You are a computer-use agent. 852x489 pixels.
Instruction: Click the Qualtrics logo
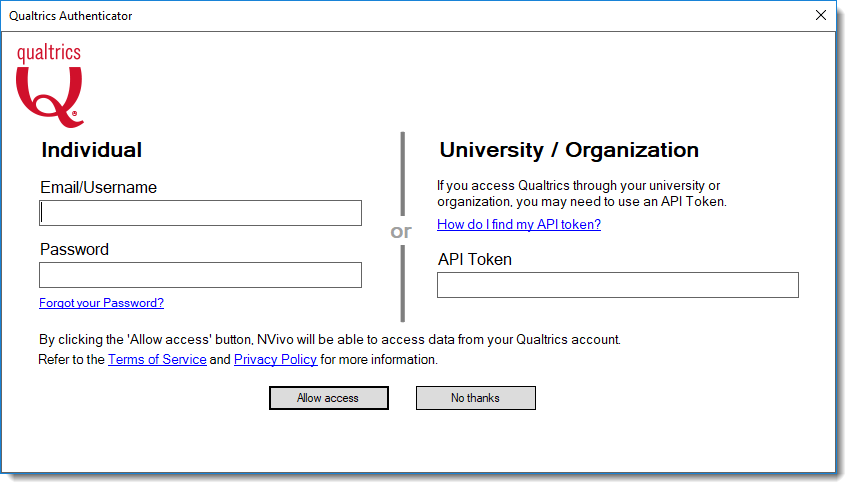tap(49, 86)
